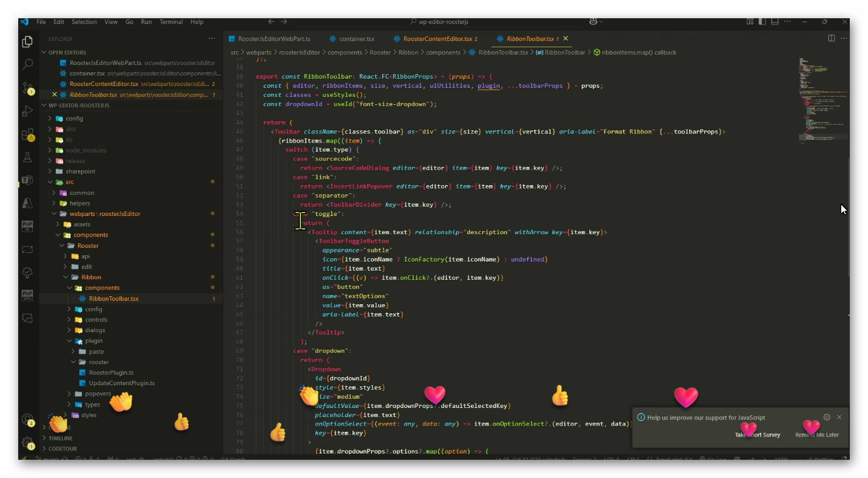Open the Help menu
Screen dimensions: 868x478
[197, 22]
